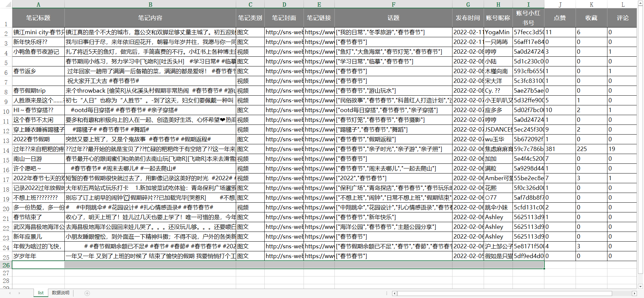Click the 笔记内容 header cell

[150, 18]
